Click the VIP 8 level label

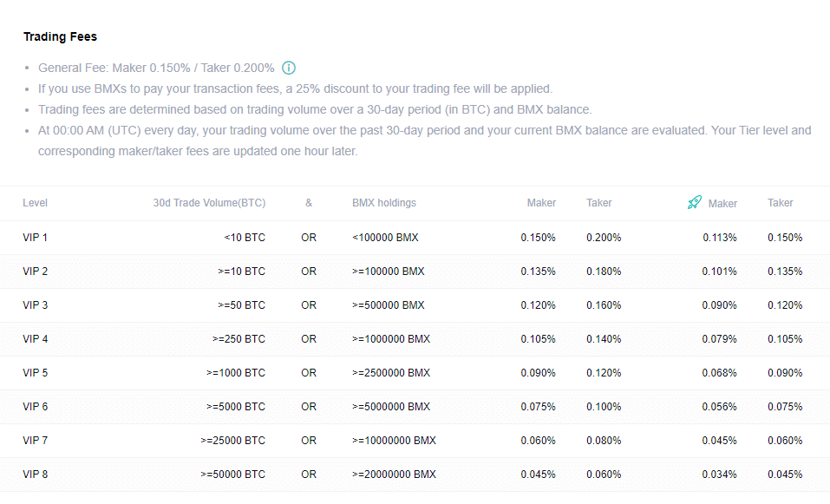(x=35, y=475)
